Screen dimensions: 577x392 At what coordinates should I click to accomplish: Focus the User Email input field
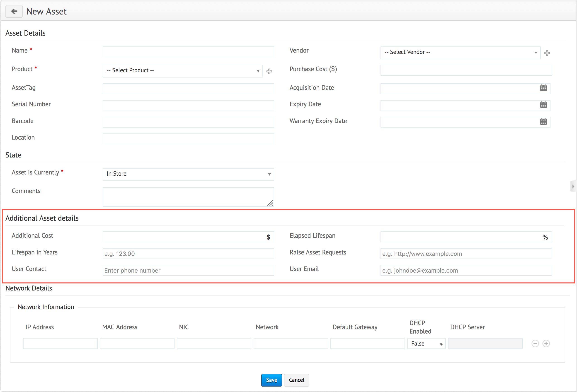466,270
